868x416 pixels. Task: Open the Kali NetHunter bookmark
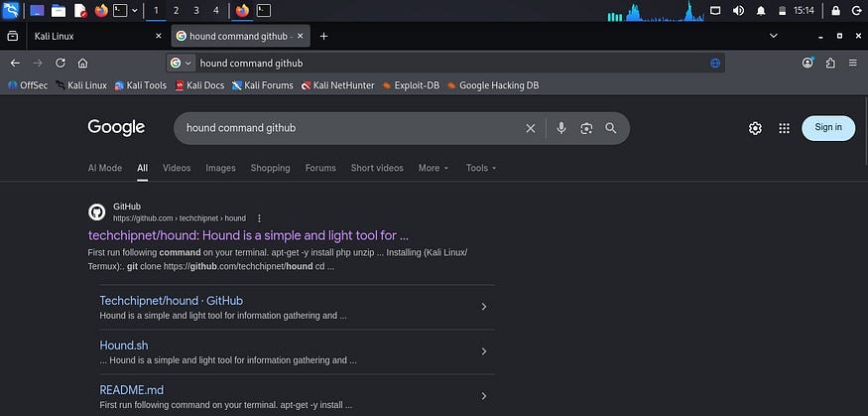click(x=338, y=85)
